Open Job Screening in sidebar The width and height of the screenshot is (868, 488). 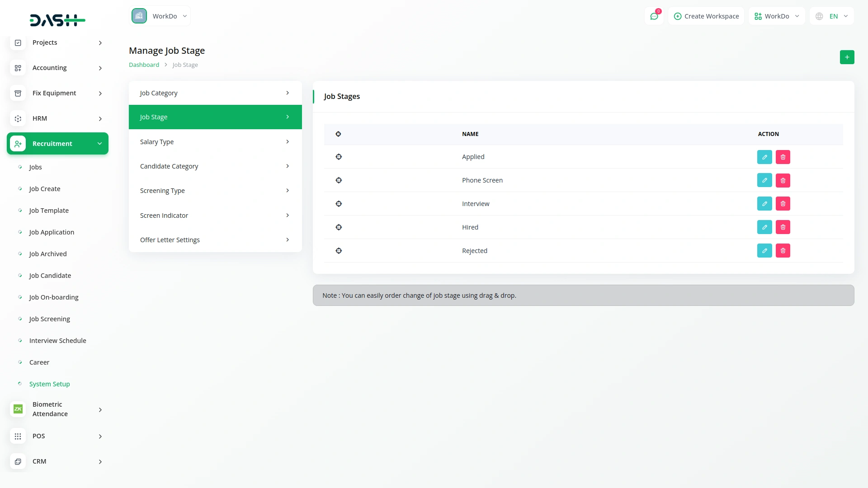click(x=50, y=319)
